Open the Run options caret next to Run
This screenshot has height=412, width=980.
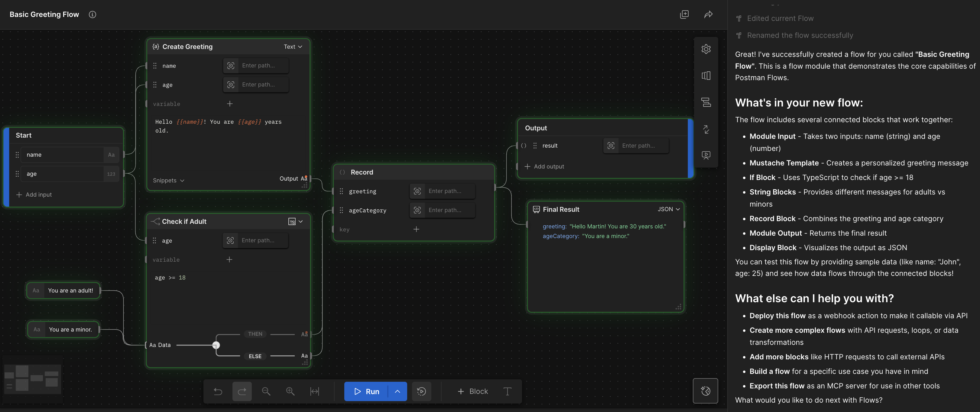[397, 391]
